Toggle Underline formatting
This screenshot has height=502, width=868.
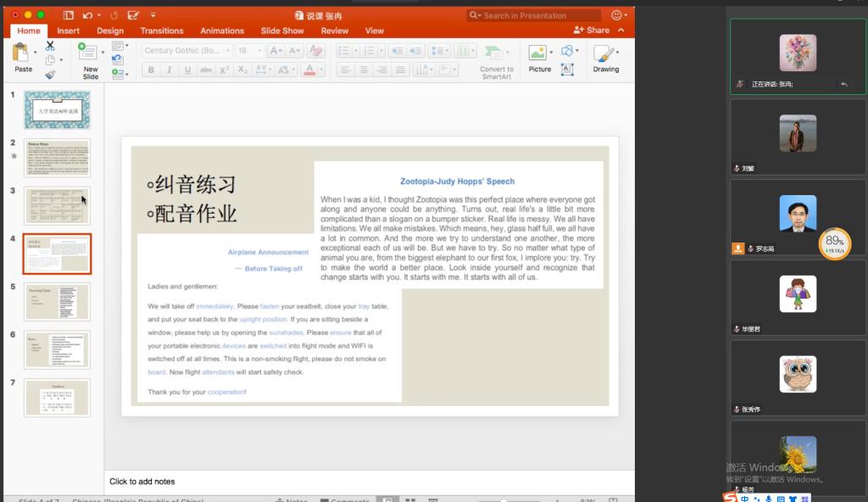[x=187, y=70]
